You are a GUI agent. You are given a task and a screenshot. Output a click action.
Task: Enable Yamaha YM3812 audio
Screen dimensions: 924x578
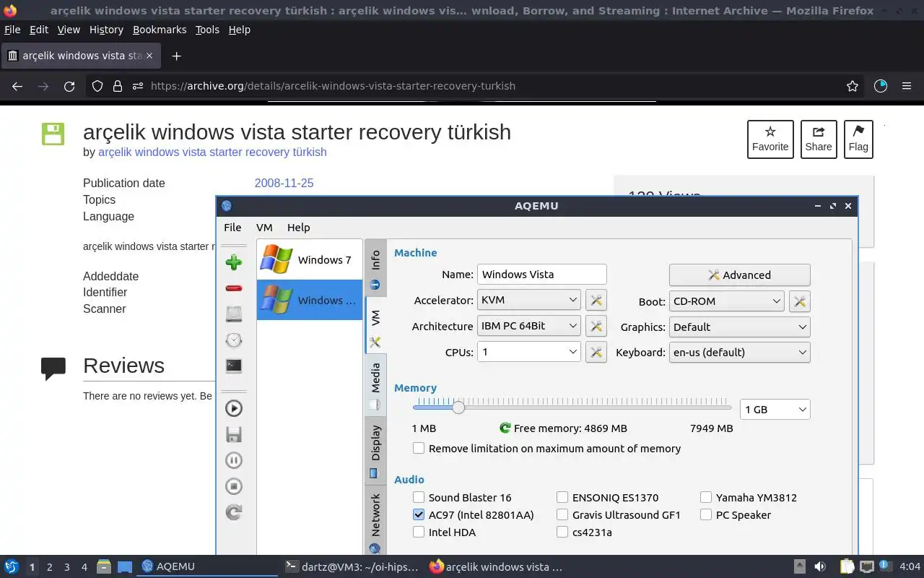pos(706,497)
